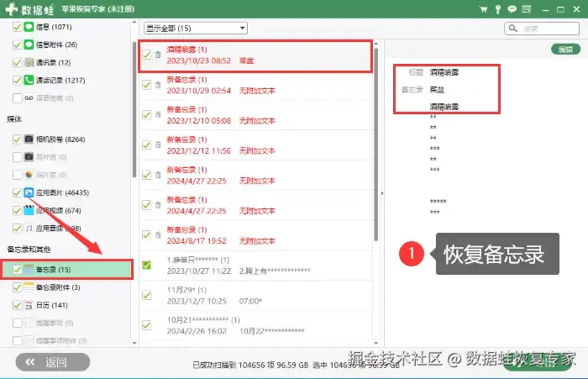
Task: Click the 返回 back button
Action: (x=52, y=362)
